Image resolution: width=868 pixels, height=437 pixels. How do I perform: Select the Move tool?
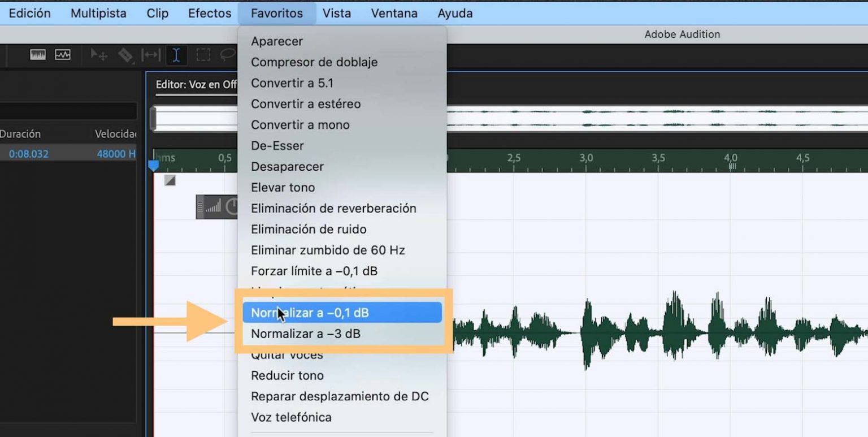click(x=99, y=55)
